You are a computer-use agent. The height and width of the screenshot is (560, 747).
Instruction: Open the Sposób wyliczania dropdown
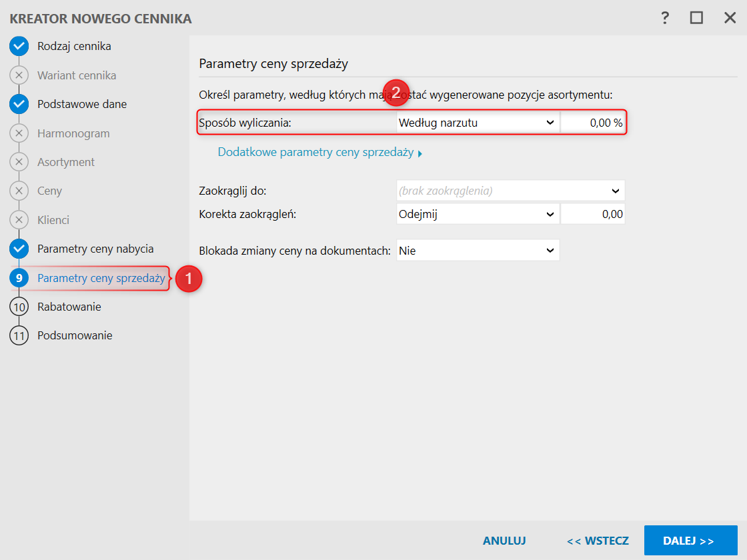coord(478,123)
